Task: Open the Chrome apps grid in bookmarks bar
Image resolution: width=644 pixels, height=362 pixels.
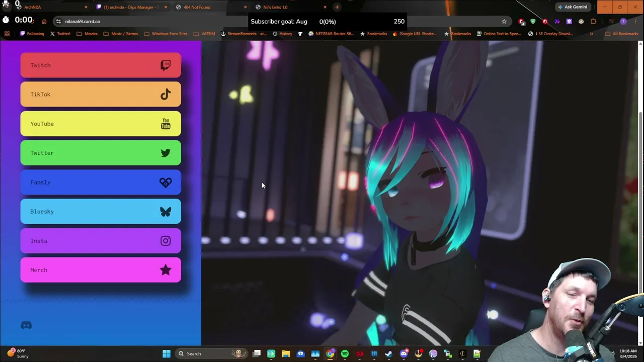Action: click(7, 34)
